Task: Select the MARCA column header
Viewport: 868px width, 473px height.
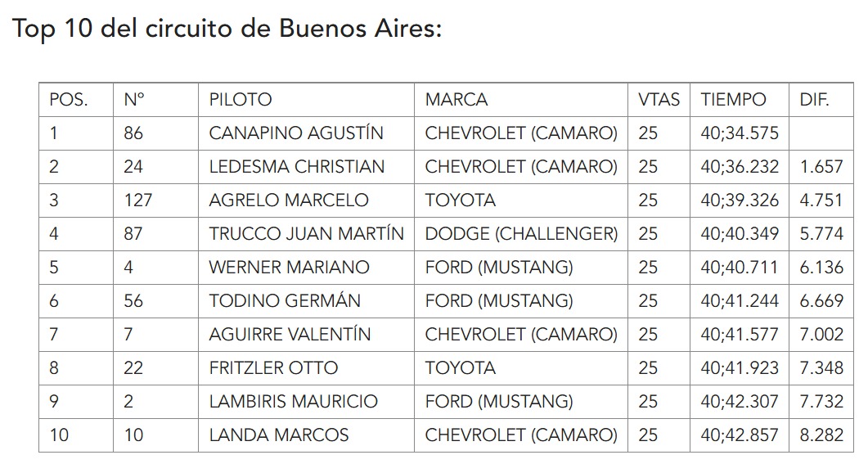Action: [x=456, y=100]
